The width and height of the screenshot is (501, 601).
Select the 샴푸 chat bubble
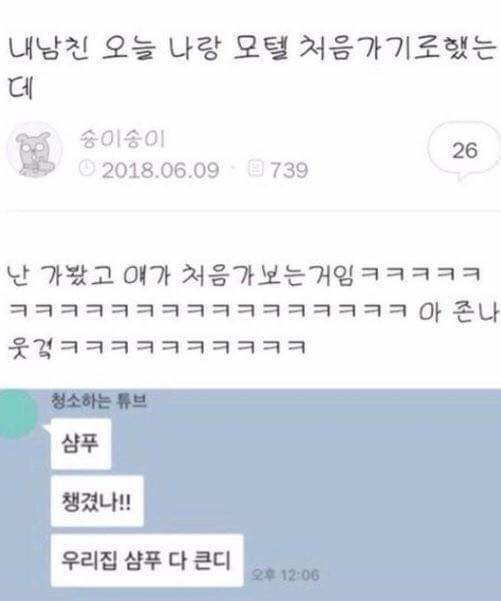pyautogui.click(x=81, y=444)
